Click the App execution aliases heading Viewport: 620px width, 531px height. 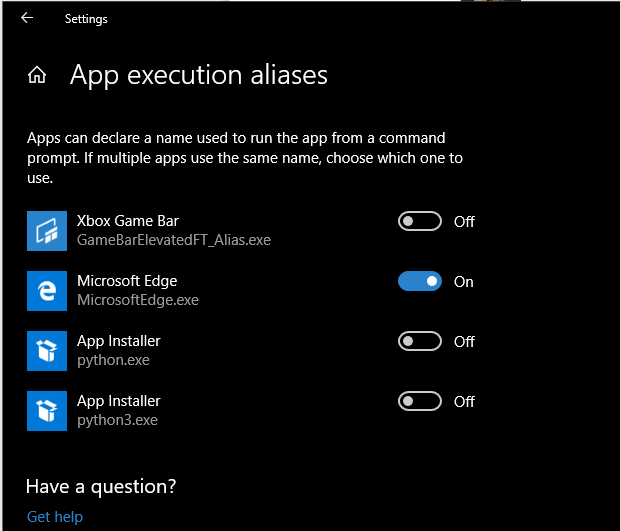198,75
